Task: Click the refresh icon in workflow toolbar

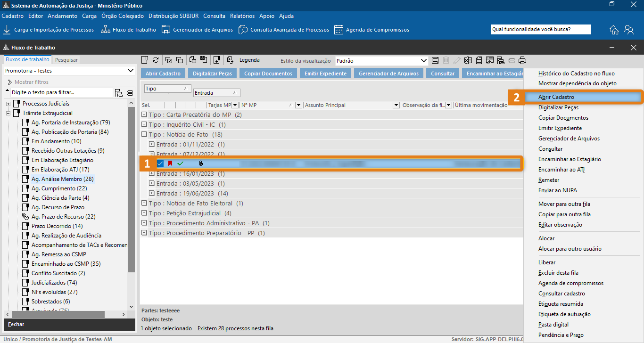Action: tap(156, 60)
